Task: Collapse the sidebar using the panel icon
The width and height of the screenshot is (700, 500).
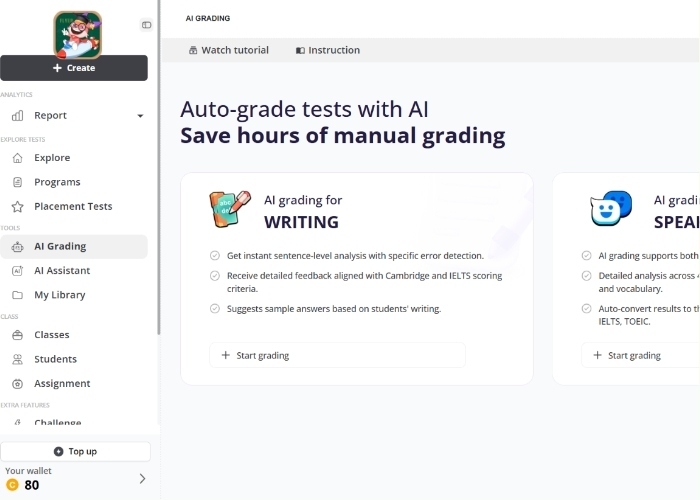Action: point(146,25)
